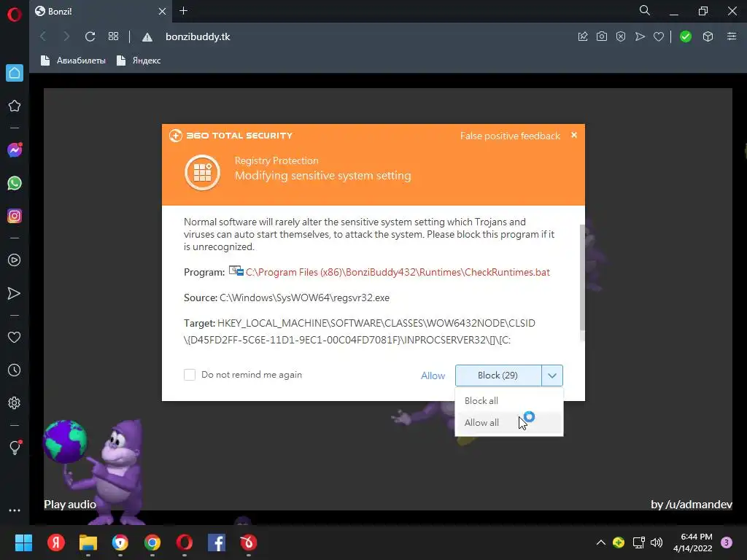Click the CheckRuntimes.bat program path

[x=398, y=272]
